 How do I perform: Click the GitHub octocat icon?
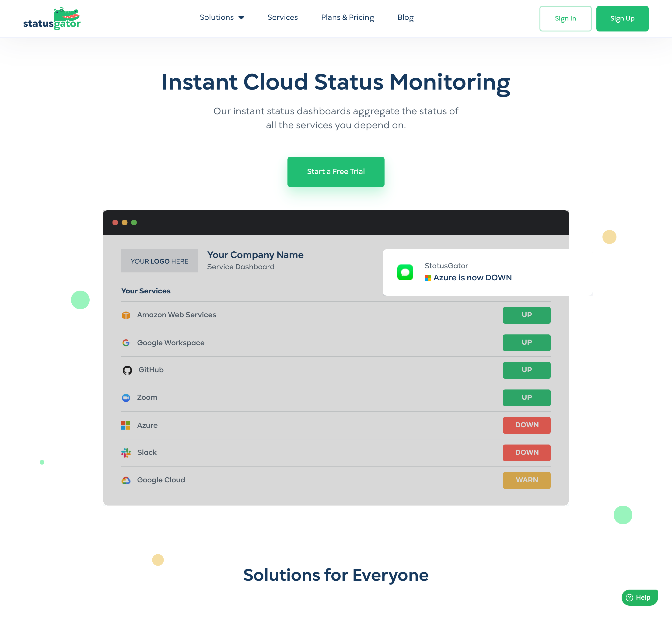[127, 370]
